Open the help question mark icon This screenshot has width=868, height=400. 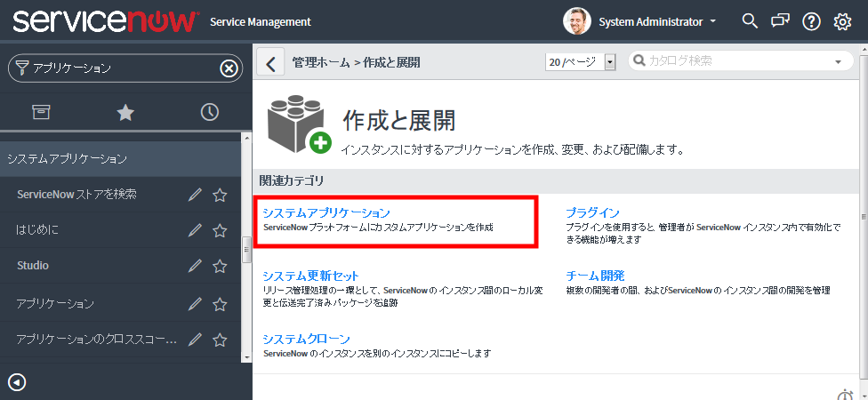pyautogui.click(x=811, y=22)
